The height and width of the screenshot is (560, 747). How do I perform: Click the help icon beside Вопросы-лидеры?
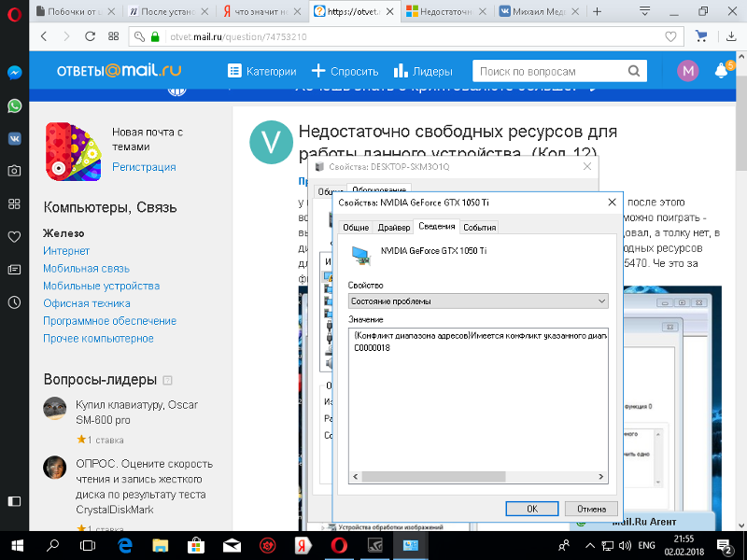(167, 381)
